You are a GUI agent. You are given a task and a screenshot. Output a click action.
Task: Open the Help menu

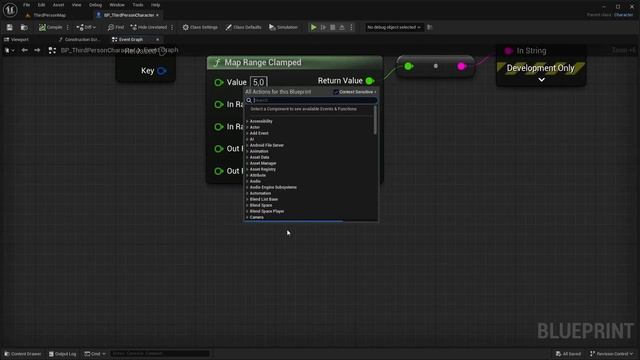point(156,5)
